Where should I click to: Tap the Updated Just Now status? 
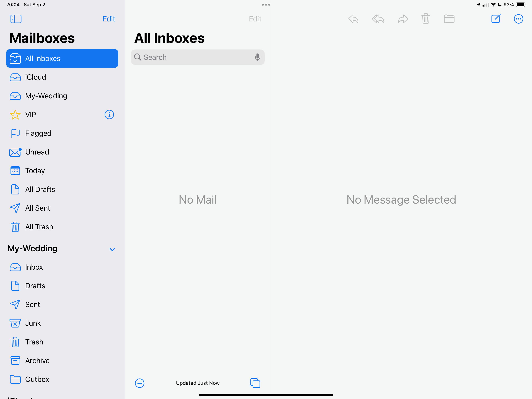pos(198,383)
